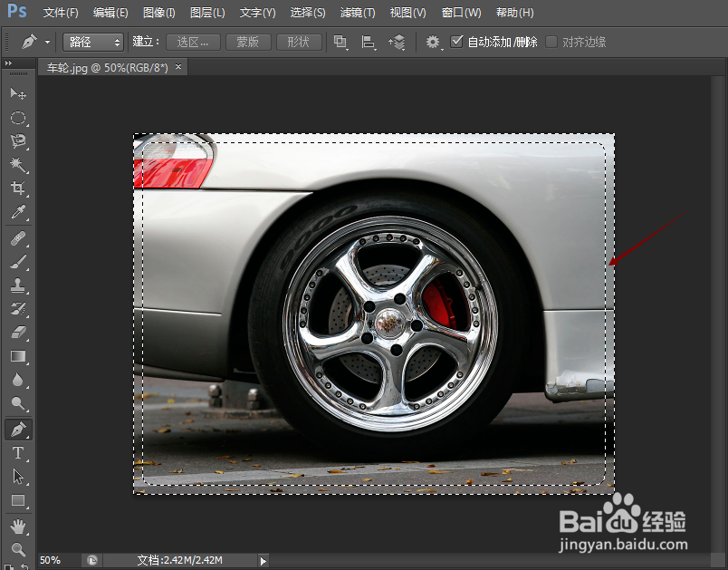Enable the 对齐边缘 checkbox

point(551,42)
